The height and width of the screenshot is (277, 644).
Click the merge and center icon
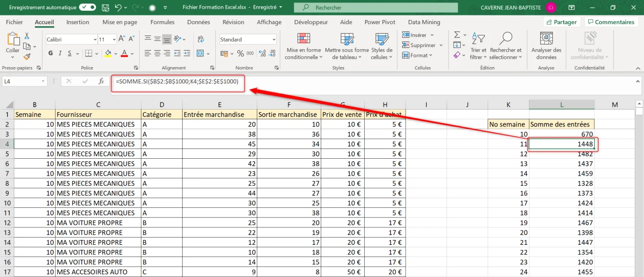(201, 53)
